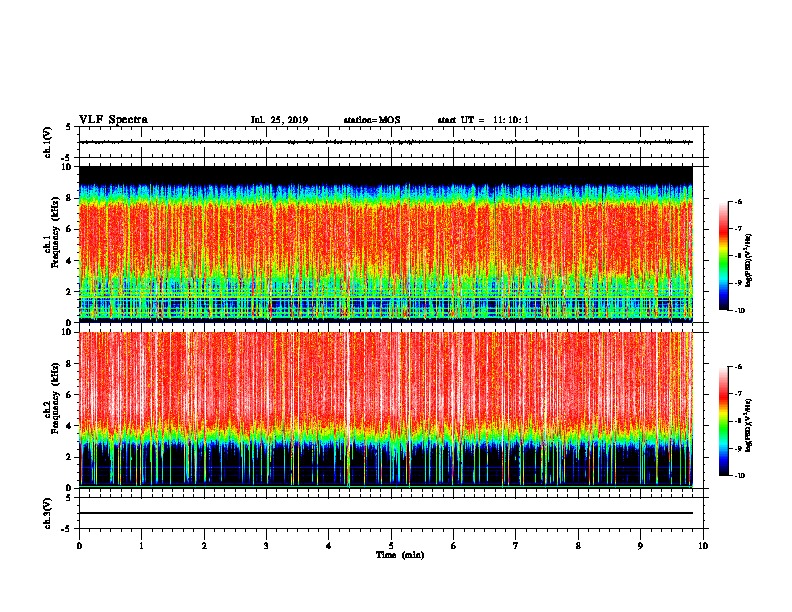
Task: Click inside the ch.1 spectrogram panel
Action: [386, 244]
